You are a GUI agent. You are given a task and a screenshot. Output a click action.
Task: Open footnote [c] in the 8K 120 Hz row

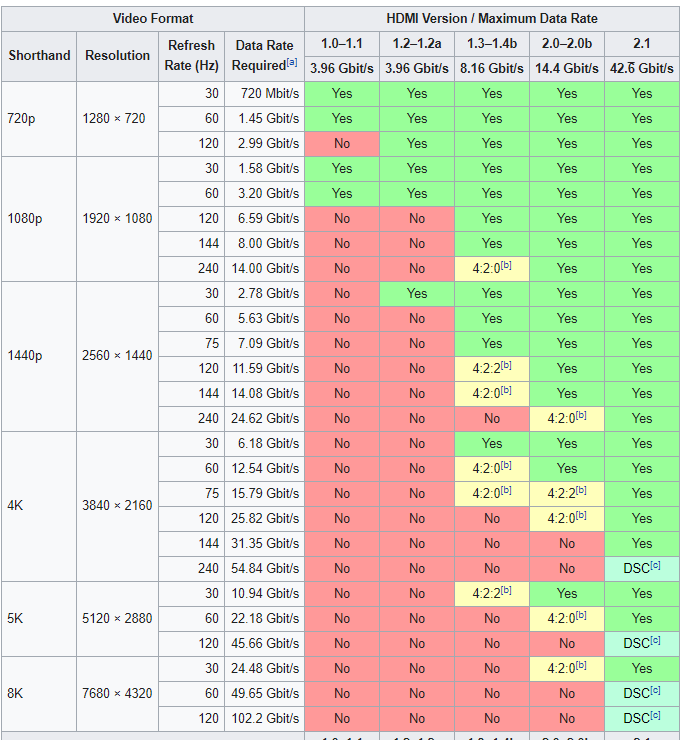(655, 715)
